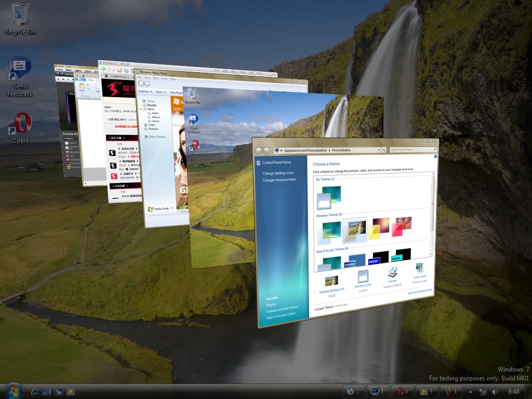Screen dimensions: 532x399
Task: Open Personalization help question mark icon
Action: pos(435,156)
